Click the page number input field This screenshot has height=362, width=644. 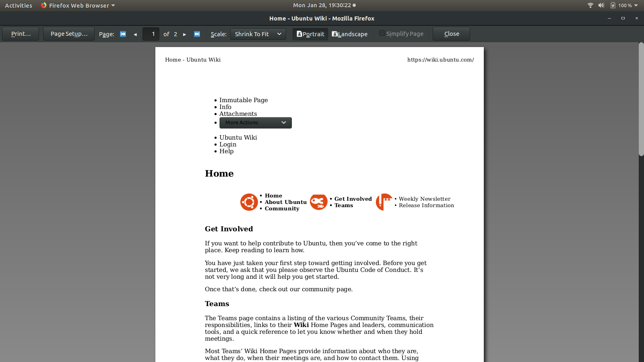[151, 34]
